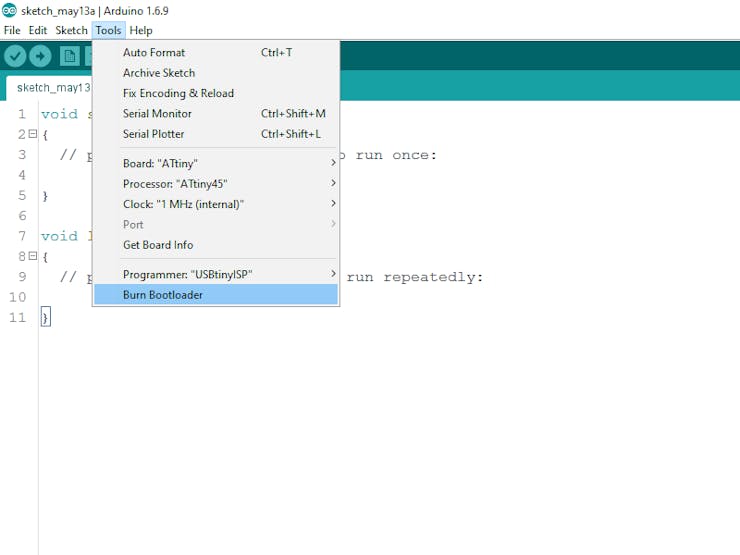
Task: Choose Auto Format from Tools menu
Action: [216, 52]
